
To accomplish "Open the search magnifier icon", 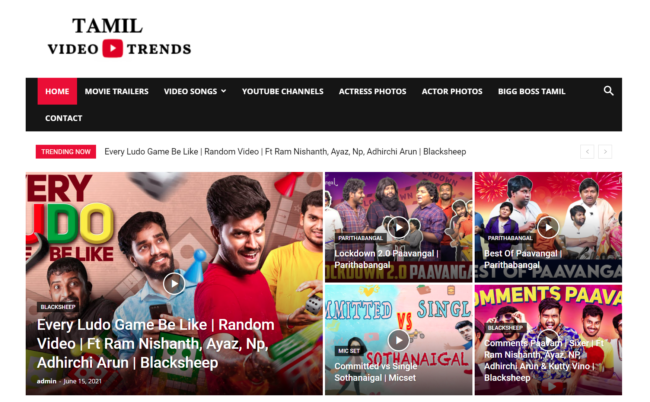I will 608,91.
